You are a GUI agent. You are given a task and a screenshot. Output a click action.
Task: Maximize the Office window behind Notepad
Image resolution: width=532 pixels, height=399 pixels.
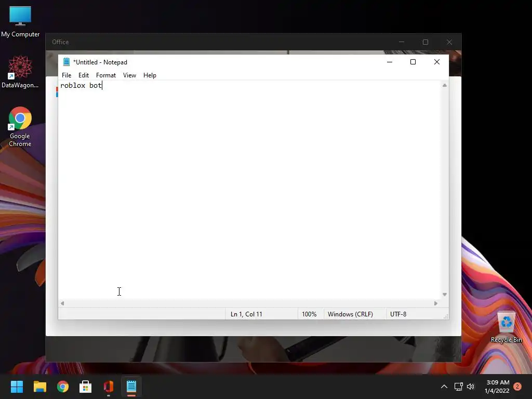tap(425, 42)
